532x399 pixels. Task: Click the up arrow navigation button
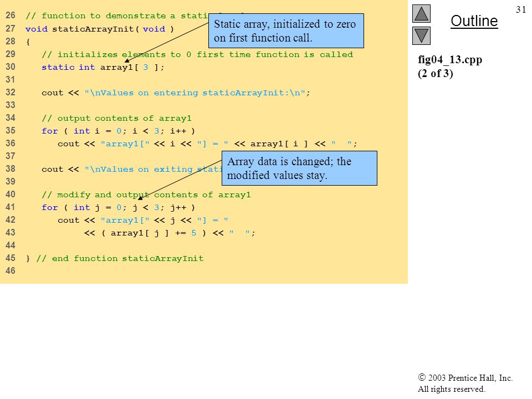pos(421,13)
